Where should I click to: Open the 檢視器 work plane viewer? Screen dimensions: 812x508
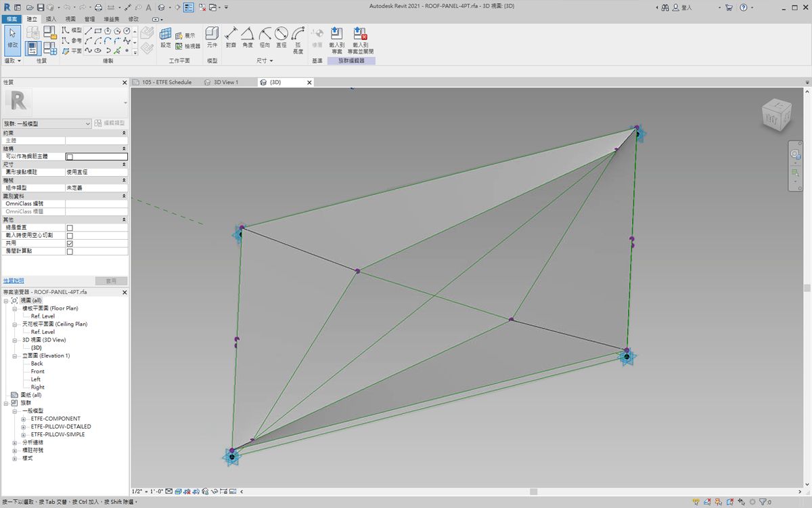pos(188,46)
